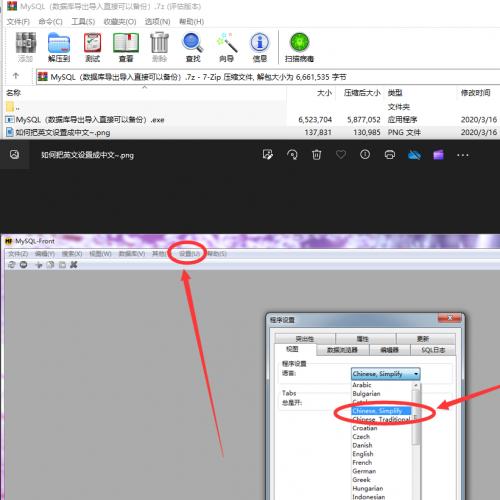Print the picture from Photos toolbar
This screenshot has width=500, height=500.
click(x=390, y=155)
